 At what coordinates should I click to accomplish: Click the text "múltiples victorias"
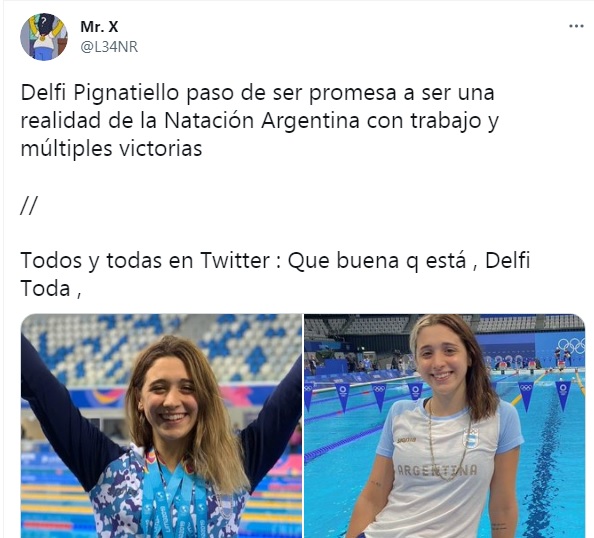pyautogui.click(x=111, y=149)
